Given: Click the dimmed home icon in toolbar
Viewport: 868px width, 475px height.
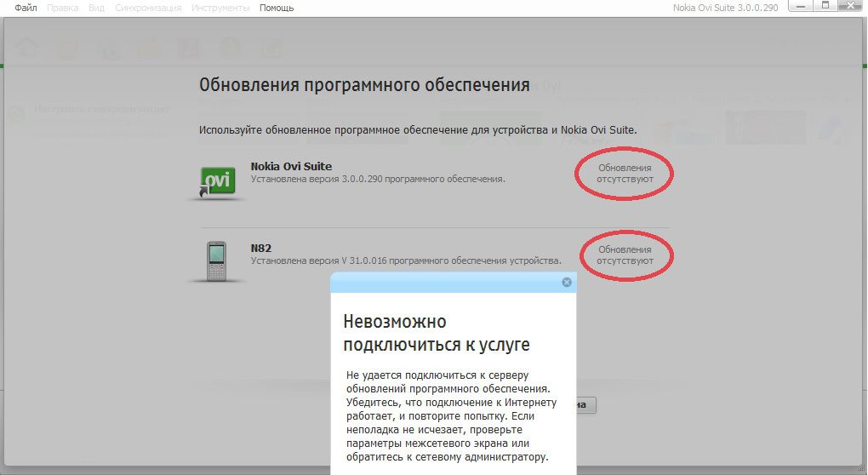Looking at the screenshot, I should coord(26,48).
